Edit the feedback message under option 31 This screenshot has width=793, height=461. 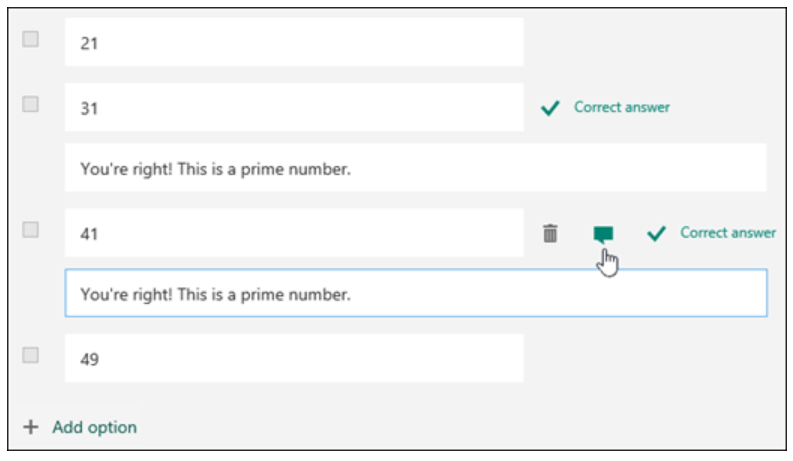click(x=416, y=167)
